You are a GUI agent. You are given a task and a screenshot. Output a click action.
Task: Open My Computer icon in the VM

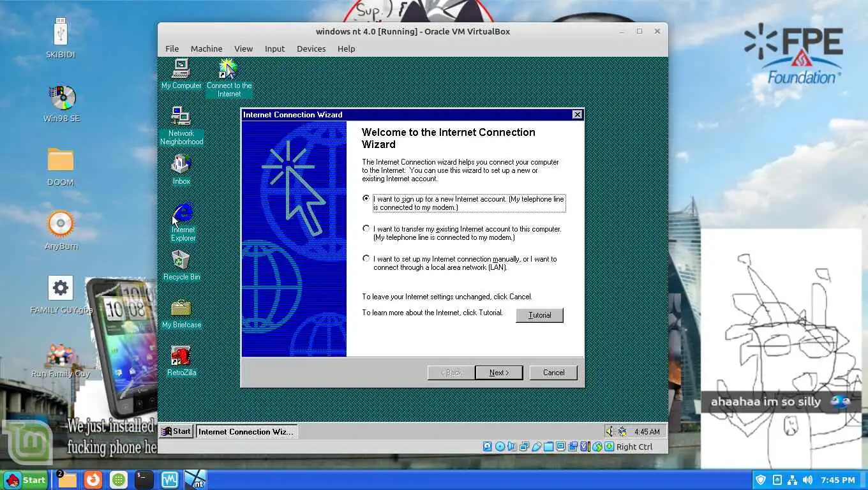tap(181, 74)
